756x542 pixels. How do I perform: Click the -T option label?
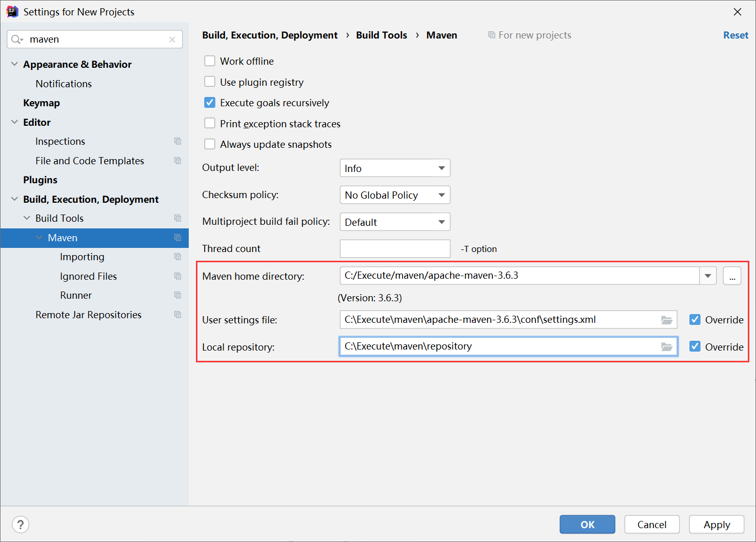tap(479, 249)
